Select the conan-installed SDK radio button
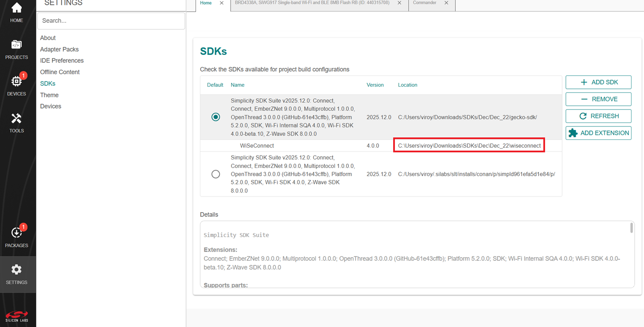The width and height of the screenshot is (644, 327). (216, 174)
